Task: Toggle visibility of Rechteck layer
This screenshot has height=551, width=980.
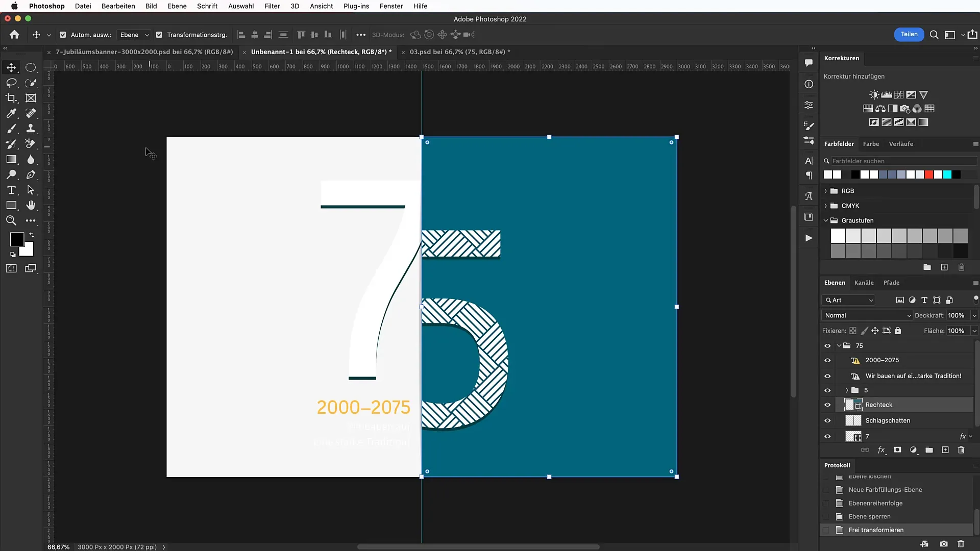Action: coord(827,405)
